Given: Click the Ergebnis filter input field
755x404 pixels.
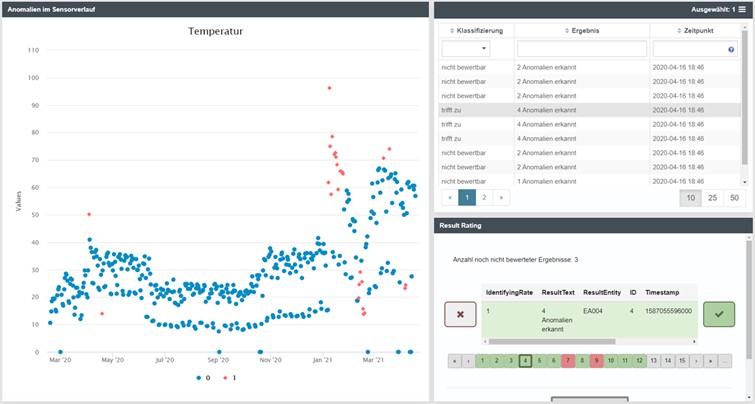Looking at the screenshot, I should [582, 49].
